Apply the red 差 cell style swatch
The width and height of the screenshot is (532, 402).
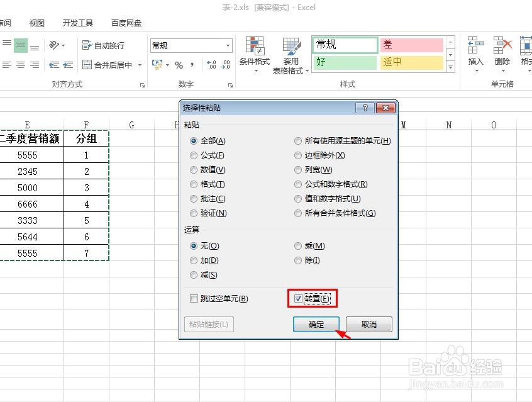412,44
